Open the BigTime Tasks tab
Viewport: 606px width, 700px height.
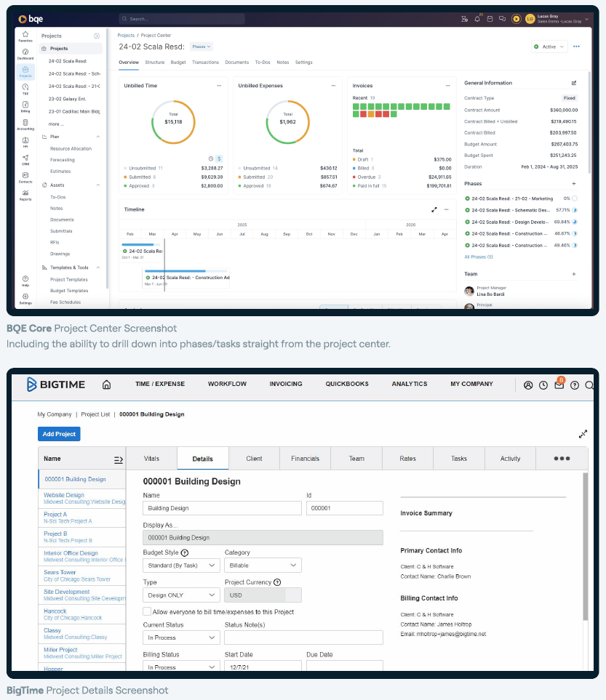pyautogui.click(x=459, y=459)
